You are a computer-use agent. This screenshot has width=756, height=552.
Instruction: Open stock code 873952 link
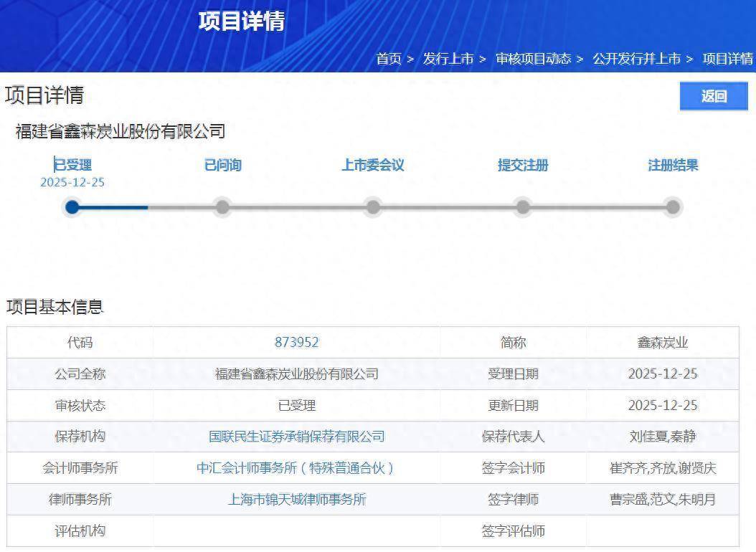tap(296, 343)
